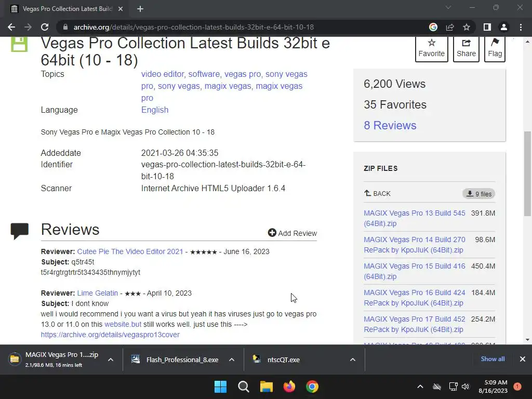Share this page from address bar
This screenshot has height=399, width=532.
(x=450, y=27)
